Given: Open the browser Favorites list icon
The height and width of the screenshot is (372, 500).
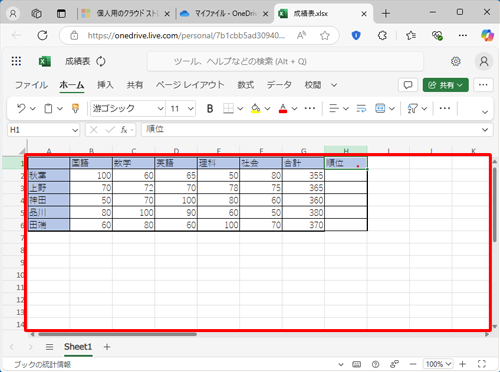Looking at the screenshot, I should pyautogui.click(x=411, y=35).
